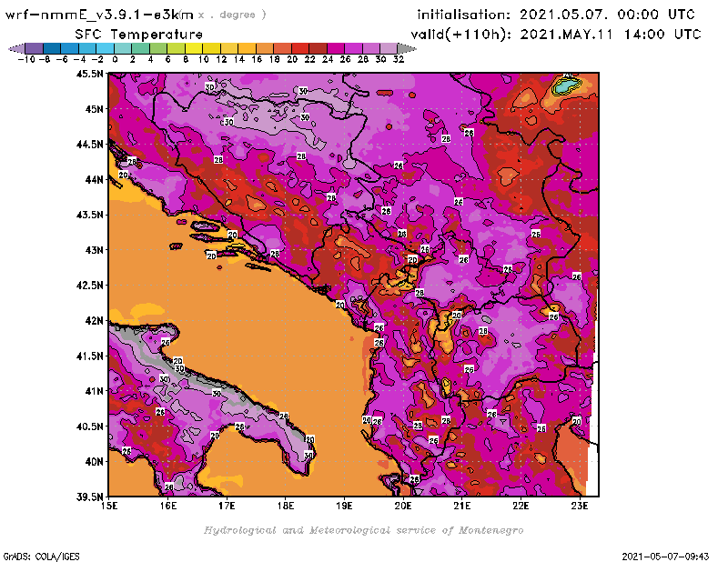Click the latitude axis label '42.5N'
This screenshot has height=562, width=728.
89,286
